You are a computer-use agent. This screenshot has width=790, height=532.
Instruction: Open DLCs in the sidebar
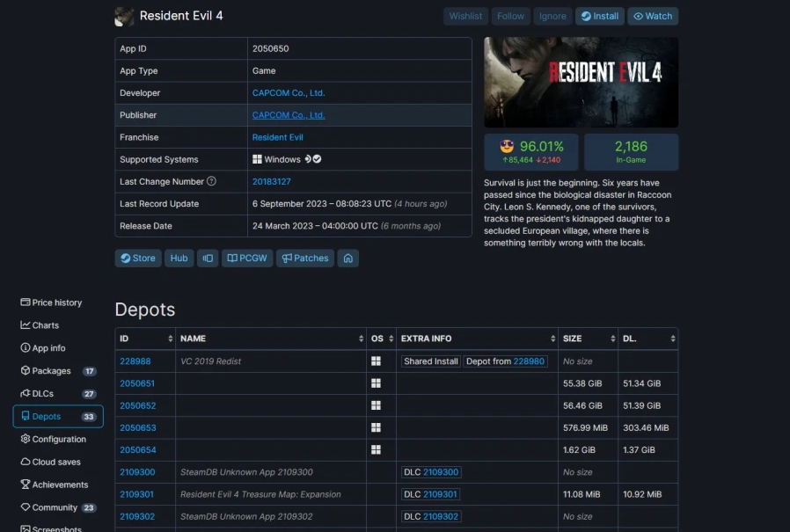(x=58, y=393)
